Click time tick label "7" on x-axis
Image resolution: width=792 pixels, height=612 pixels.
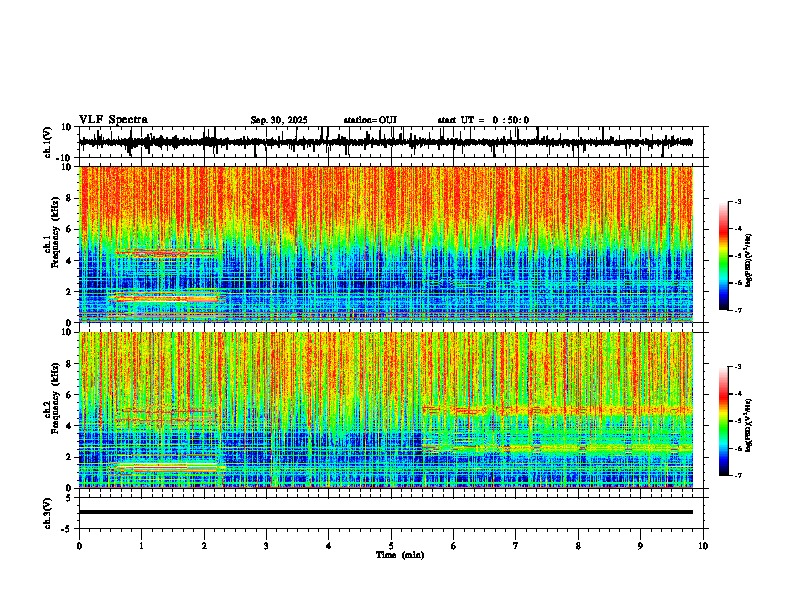pos(516,546)
